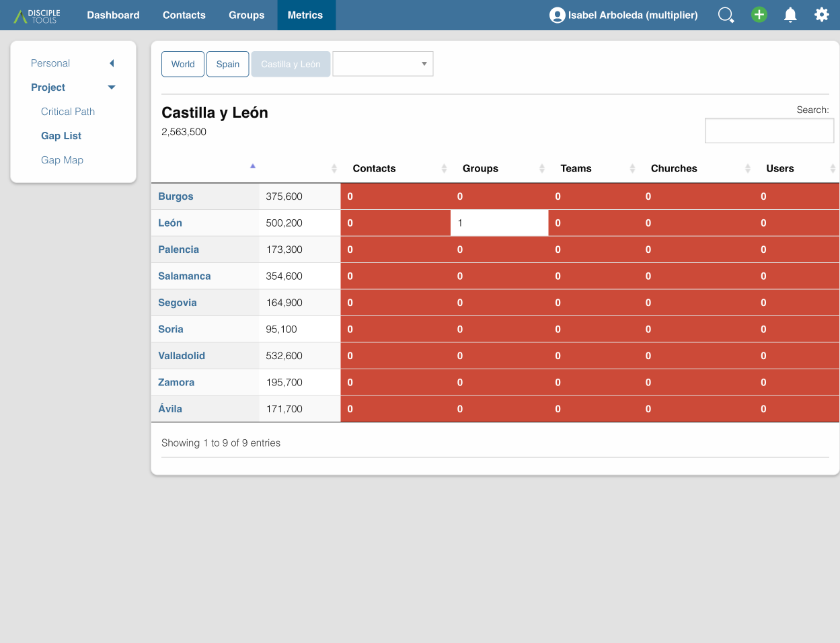Open the Burgos location link
This screenshot has width=840, height=643.
(x=176, y=196)
